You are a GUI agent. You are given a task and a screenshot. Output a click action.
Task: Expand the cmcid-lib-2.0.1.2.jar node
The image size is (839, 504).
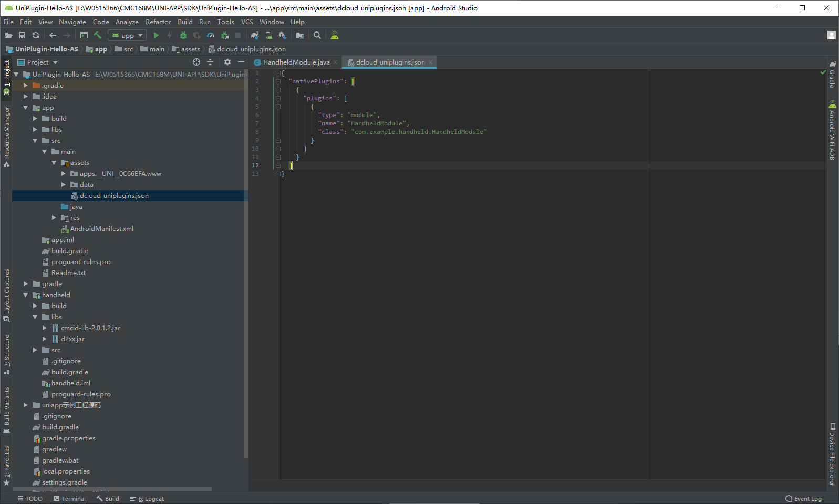[44, 328]
